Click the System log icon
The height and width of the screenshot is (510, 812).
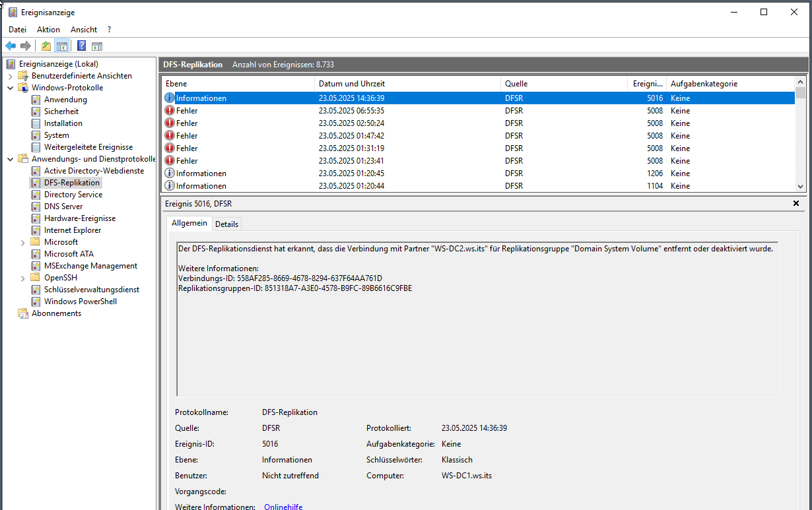pyautogui.click(x=36, y=135)
